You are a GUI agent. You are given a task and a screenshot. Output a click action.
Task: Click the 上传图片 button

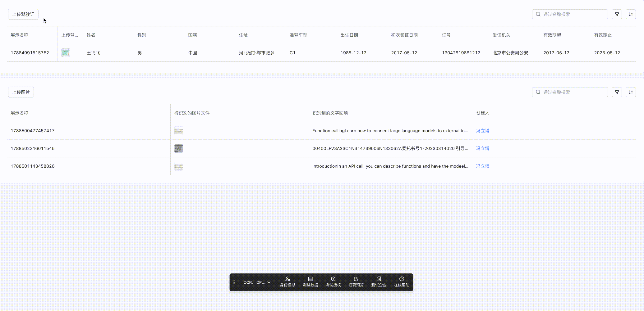click(x=21, y=92)
